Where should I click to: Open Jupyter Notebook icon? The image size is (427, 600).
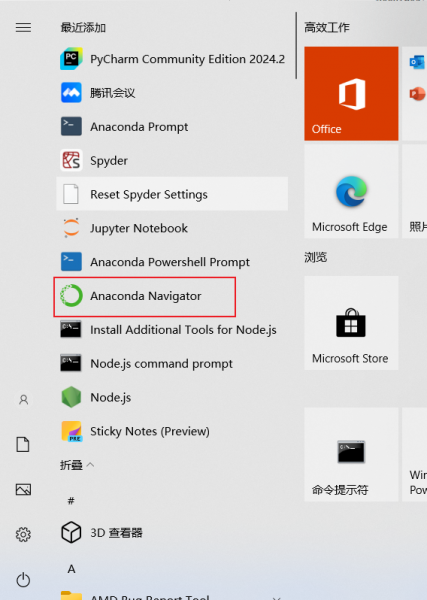[x=71, y=228]
